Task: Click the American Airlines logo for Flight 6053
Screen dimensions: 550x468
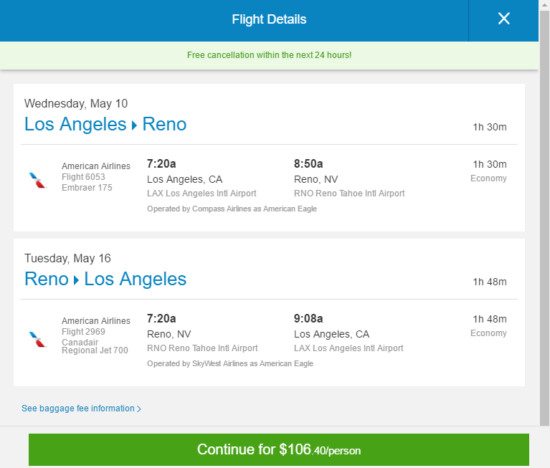Action: coord(38,180)
